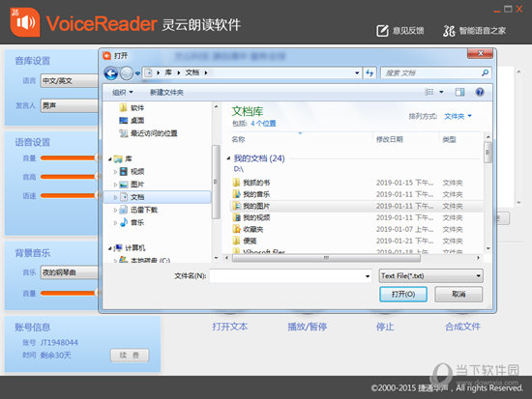Select the 软件 folder in the navigation pane
Screen dimensions: 532x399
pos(133,108)
